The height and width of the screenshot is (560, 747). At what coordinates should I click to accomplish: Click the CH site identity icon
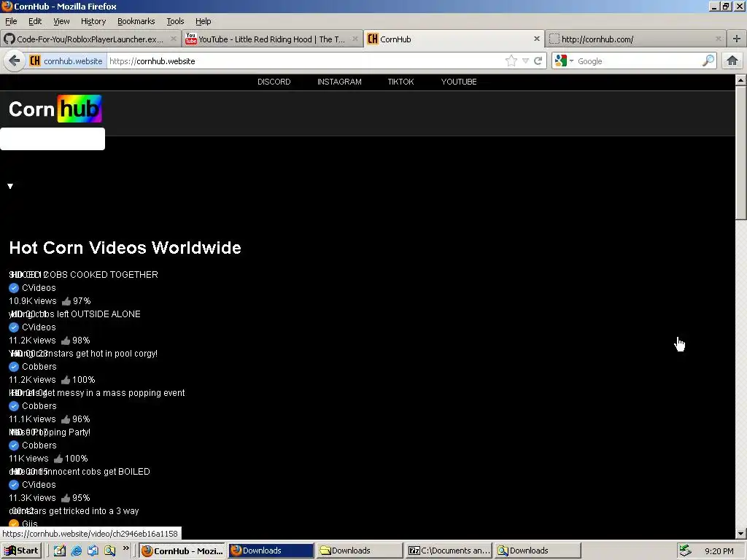[35, 61]
